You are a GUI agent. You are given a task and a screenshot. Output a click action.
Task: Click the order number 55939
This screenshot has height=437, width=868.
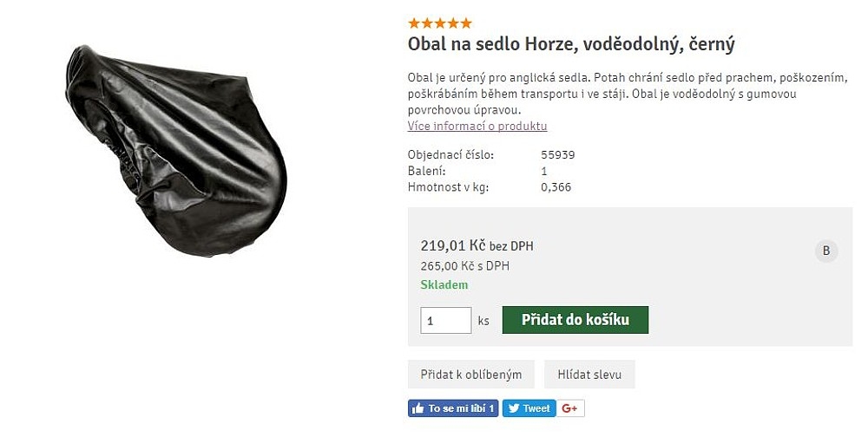[558, 155]
